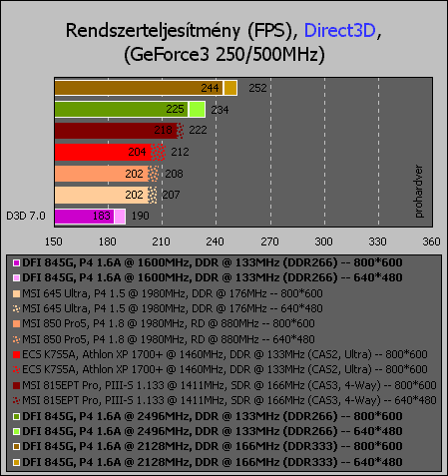Click the 234 value beside the green bar
Image resolution: width=448 pixels, height=476 pixels.
[x=220, y=110]
